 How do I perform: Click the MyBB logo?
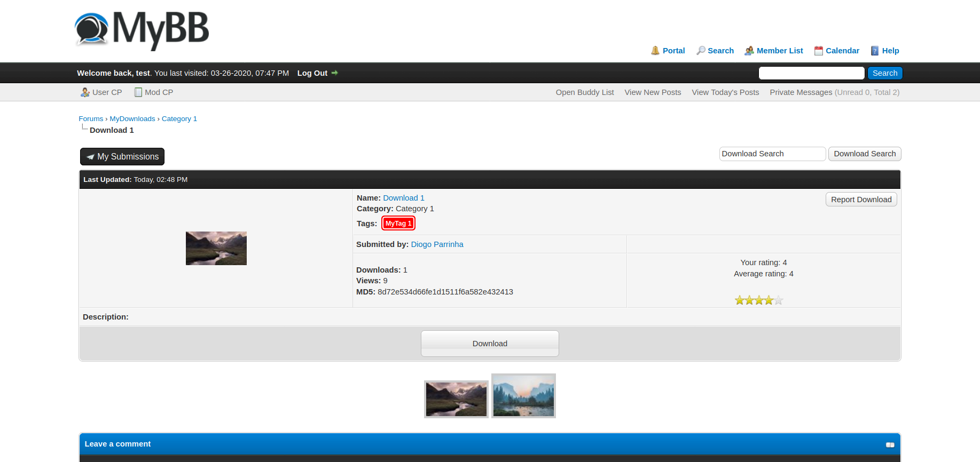click(x=142, y=30)
